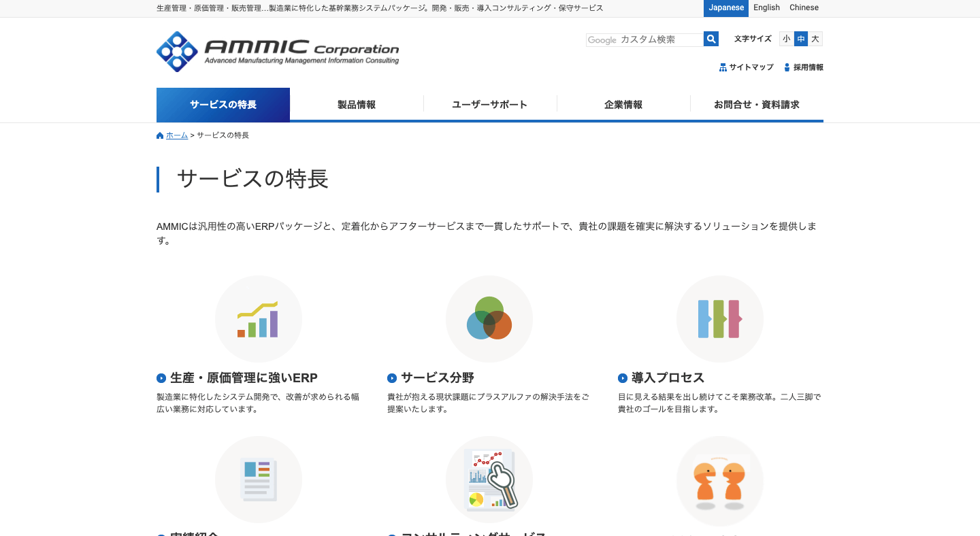Click the three-column process arrows icon
980x536 pixels.
(x=719, y=319)
